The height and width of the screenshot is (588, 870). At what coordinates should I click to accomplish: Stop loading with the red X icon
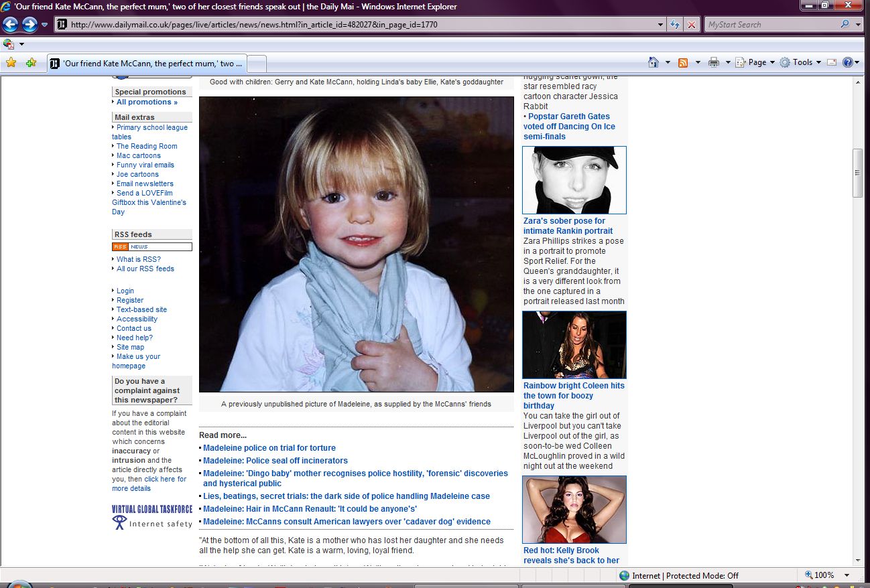(x=692, y=25)
